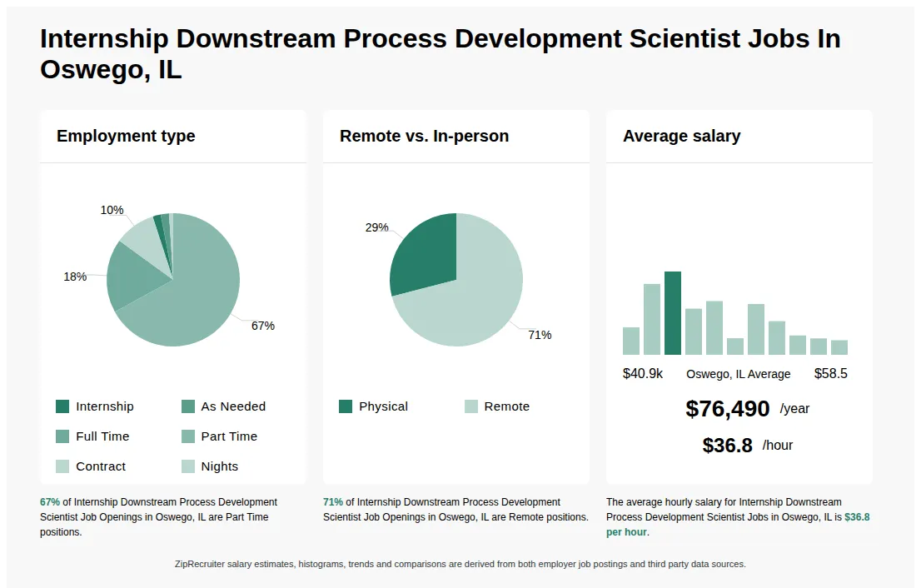Click the ZipRecruiter data sources footnote

coord(460,564)
